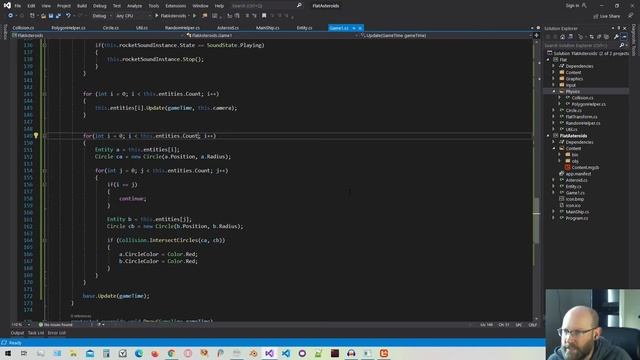Switch to the Collision.cs tab

23,28
